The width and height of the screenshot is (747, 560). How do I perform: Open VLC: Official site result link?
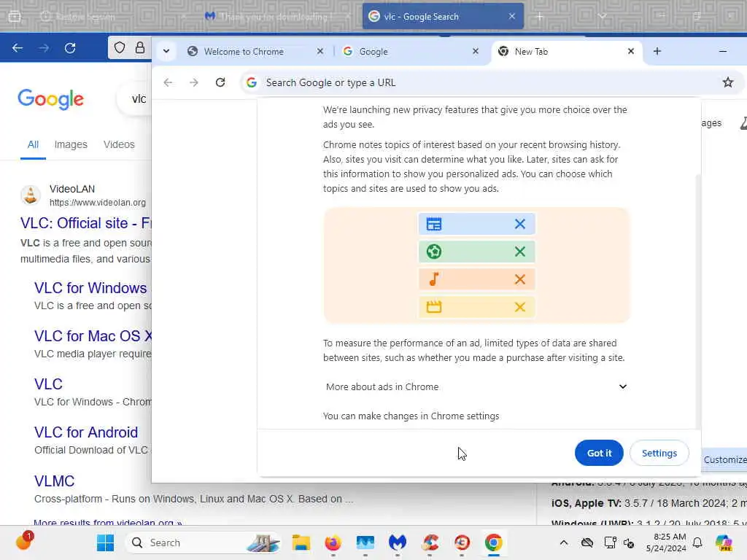[x=86, y=223]
